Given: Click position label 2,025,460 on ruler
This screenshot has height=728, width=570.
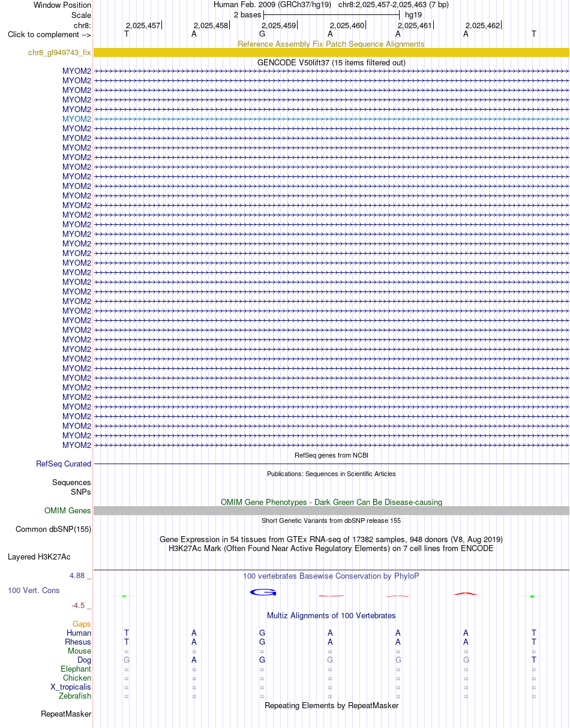Looking at the screenshot, I should click(347, 25).
